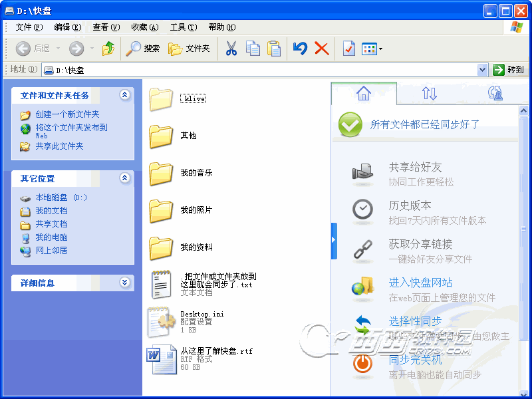Switch to the sync transfer arrows tab
The height and width of the screenshot is (399, 532).
click(x=429, y=93)
